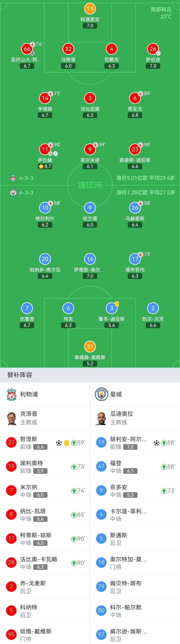Open coach 瓜迪奥拉's photo
Screen dimensions: 180x644
[x=101, y=418]
